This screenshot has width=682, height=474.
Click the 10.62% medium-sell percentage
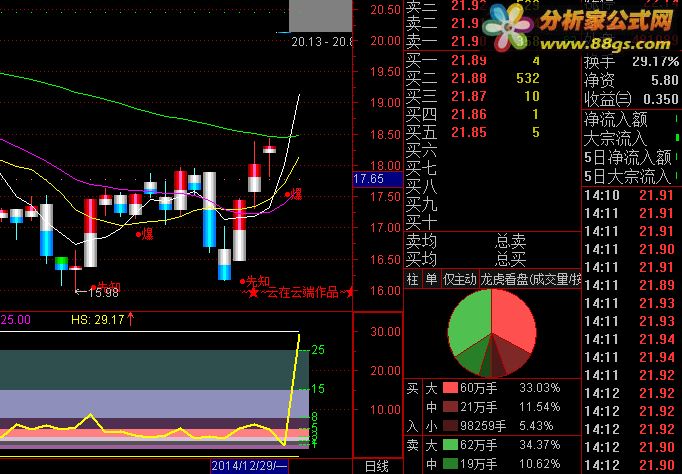(540, 464)
